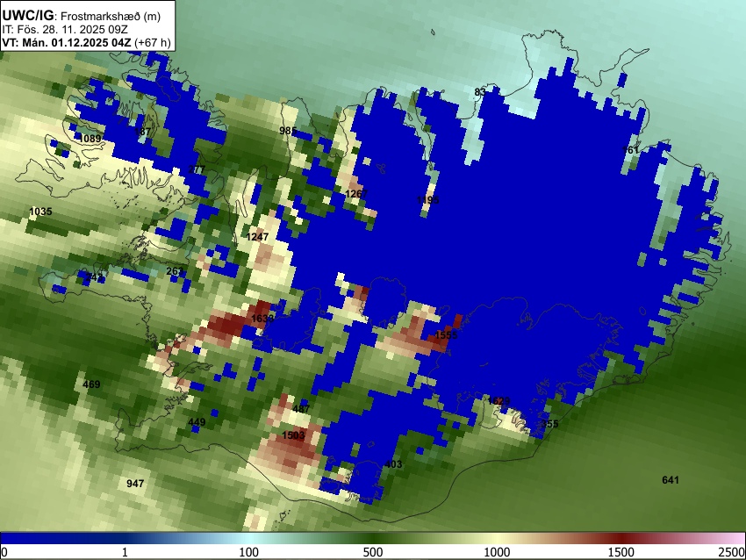Click the map value 1247
The image size is (746, 560).
pos(257,236)
